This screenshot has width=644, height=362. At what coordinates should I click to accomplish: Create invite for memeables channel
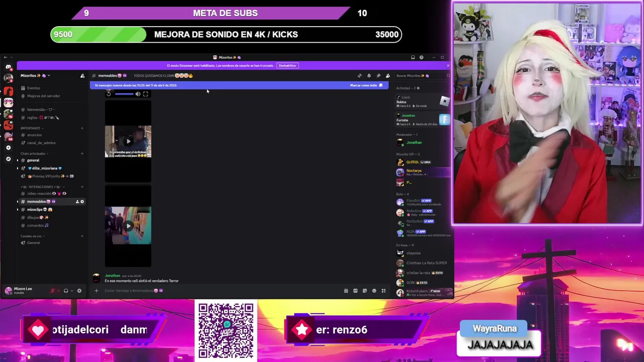pos(77,202)
